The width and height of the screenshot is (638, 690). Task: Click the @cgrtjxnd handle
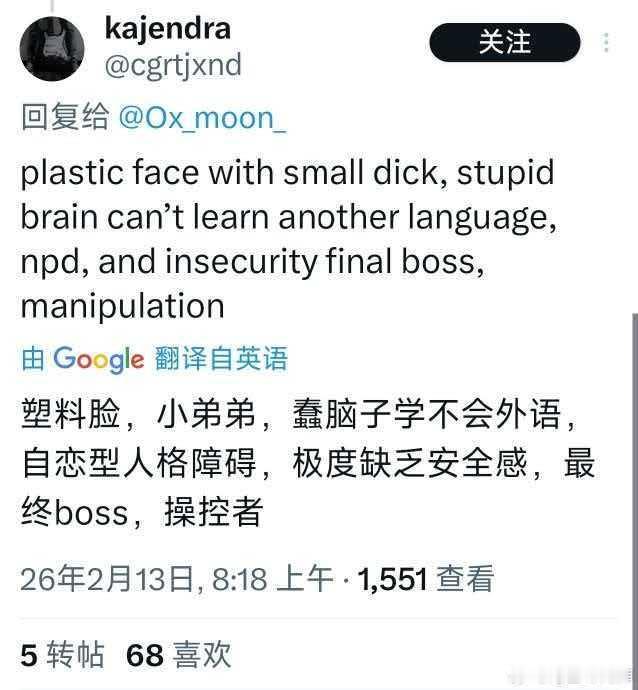[x=173, y=66]
